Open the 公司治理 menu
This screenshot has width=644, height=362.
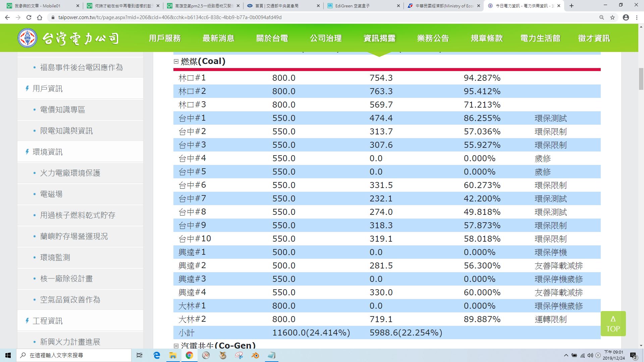[326, 38]
